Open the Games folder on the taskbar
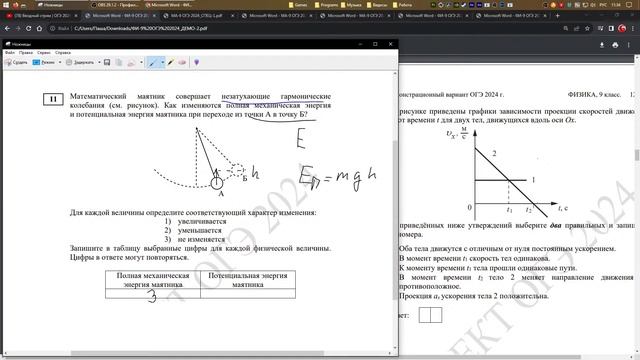 tap(298, 5)
